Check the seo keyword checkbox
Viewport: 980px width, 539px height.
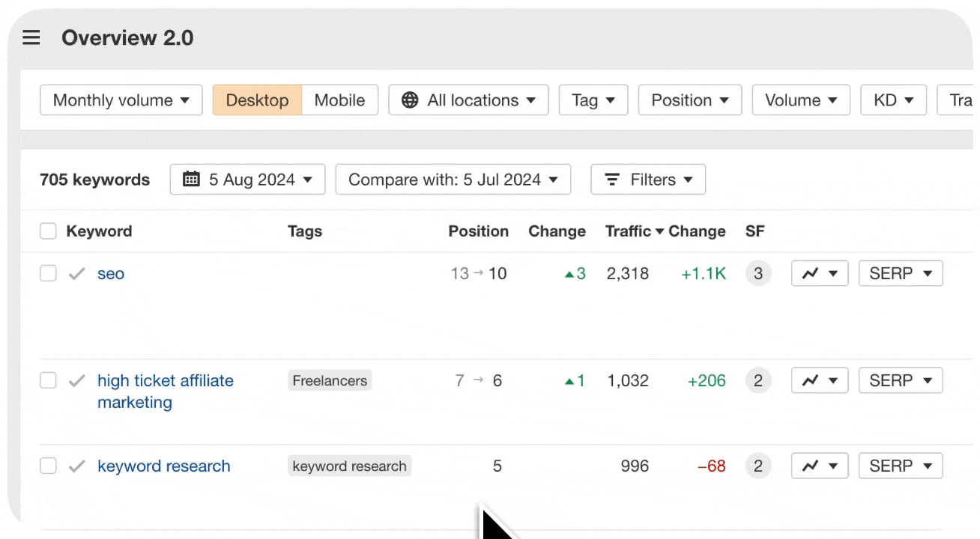48,274
